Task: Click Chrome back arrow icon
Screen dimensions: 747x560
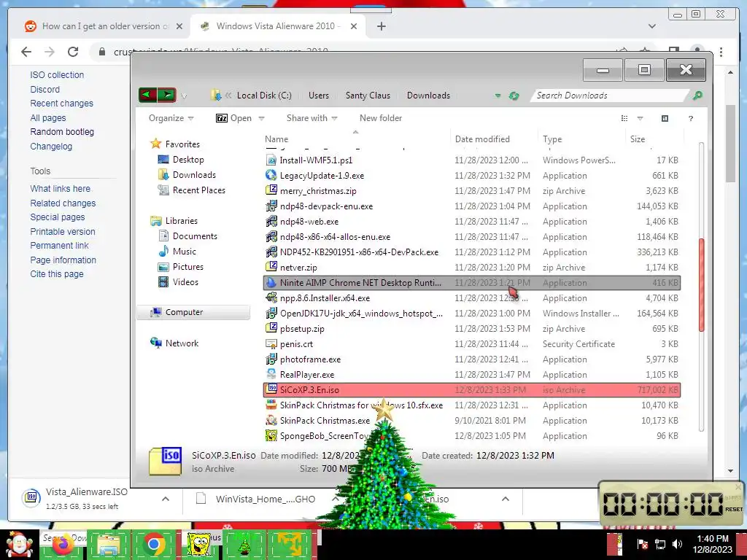Action: pos(26,52)
